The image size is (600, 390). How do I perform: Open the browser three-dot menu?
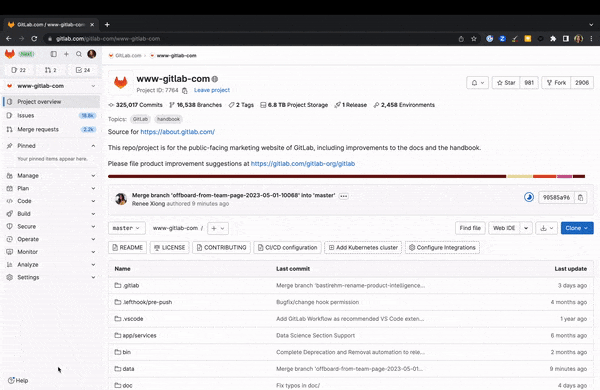click(591, 39)
